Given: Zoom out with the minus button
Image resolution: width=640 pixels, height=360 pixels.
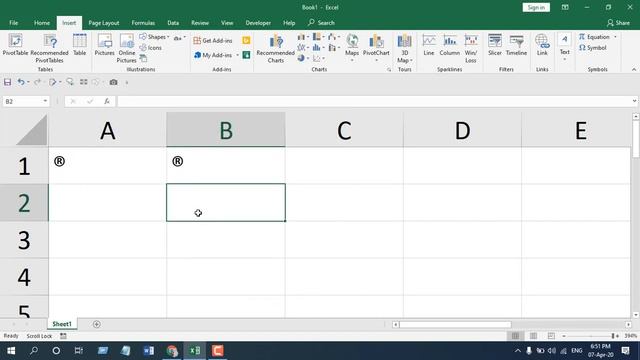Looking at the screenshot, I should click(564, 336).
